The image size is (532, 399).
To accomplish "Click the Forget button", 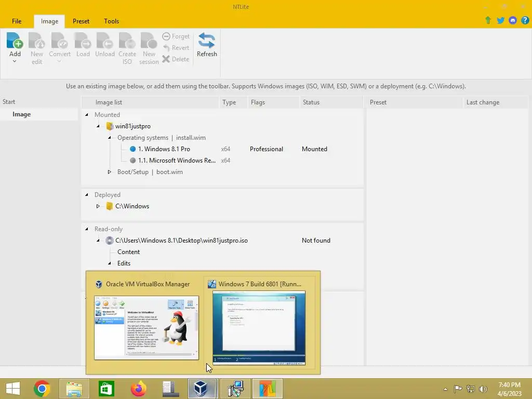I will (x=176, y=36).
